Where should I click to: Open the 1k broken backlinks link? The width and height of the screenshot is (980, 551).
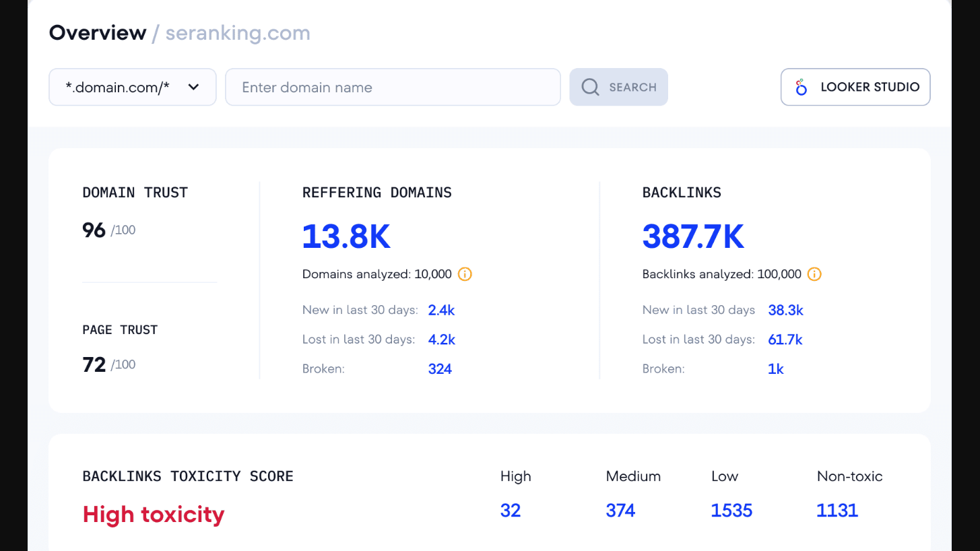776,368
